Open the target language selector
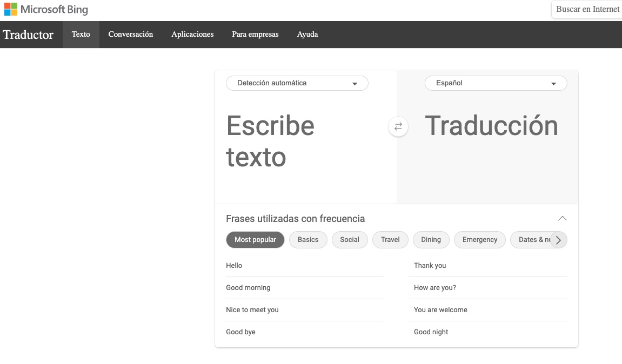The image size is (622, 364). coord(496,83)
